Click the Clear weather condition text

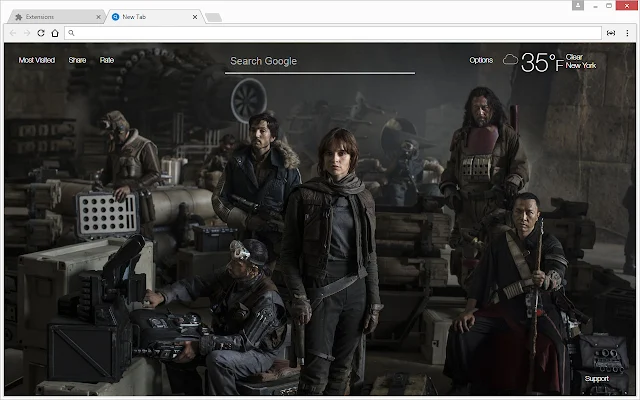click(x=574, y=57)
